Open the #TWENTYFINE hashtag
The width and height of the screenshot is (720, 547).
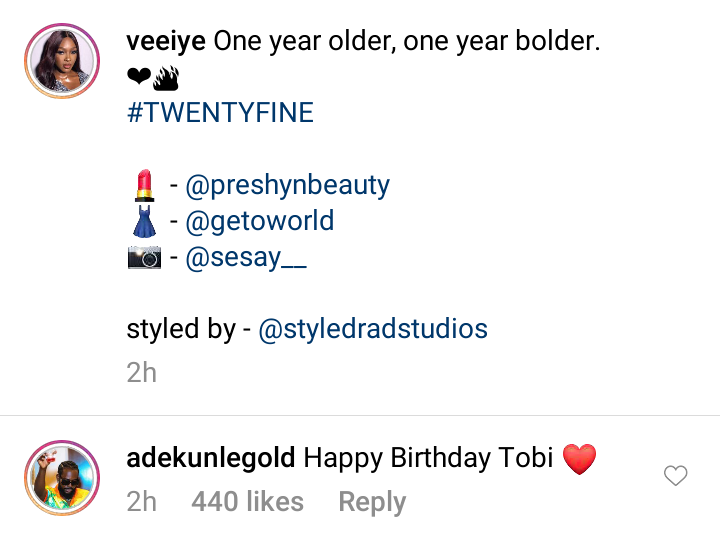click(220, 112)
